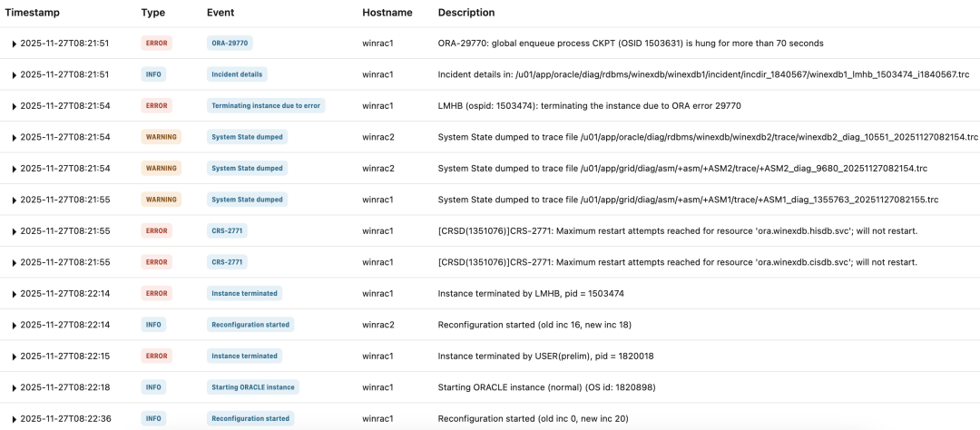Viewport: 980px width, 430px height.
Task: Click the 'ora.winexdb.cisdb.svc' restart description
Action: [x=678, y=262]
